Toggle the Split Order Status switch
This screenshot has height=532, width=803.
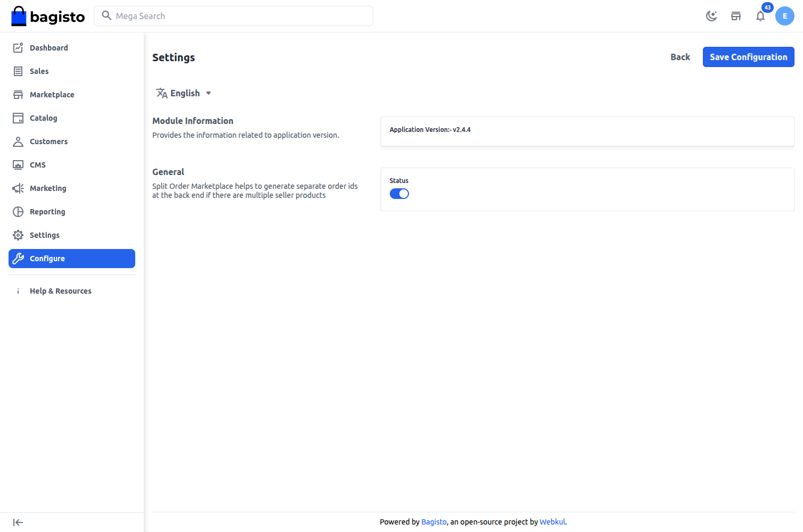399,194
